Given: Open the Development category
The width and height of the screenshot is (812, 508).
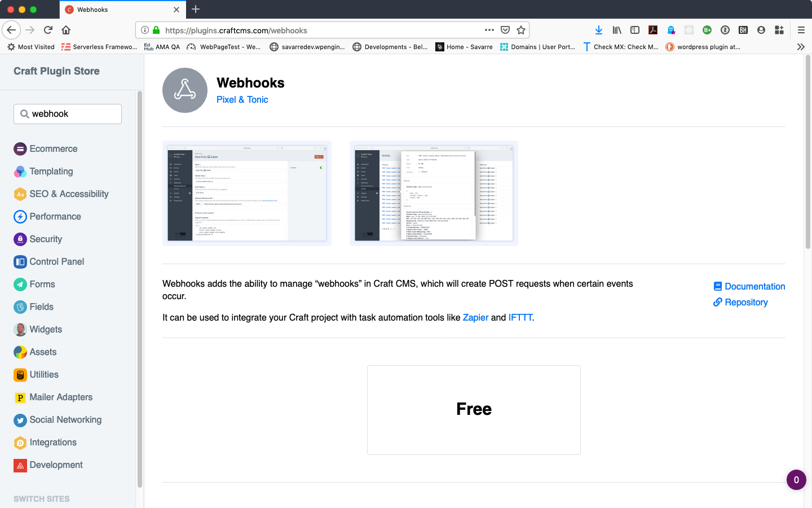Looking at the screenshot, I should 48,465.
